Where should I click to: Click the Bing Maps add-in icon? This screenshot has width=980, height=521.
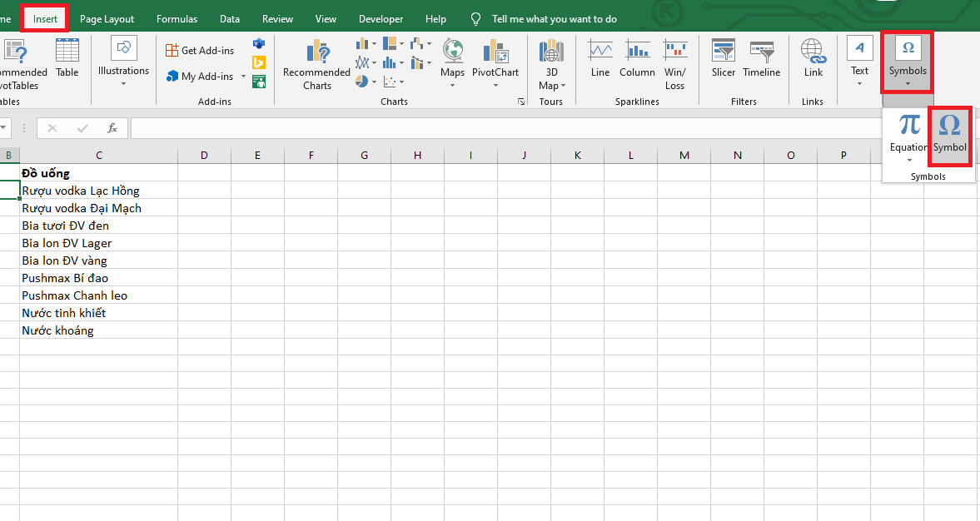(259, 62)
